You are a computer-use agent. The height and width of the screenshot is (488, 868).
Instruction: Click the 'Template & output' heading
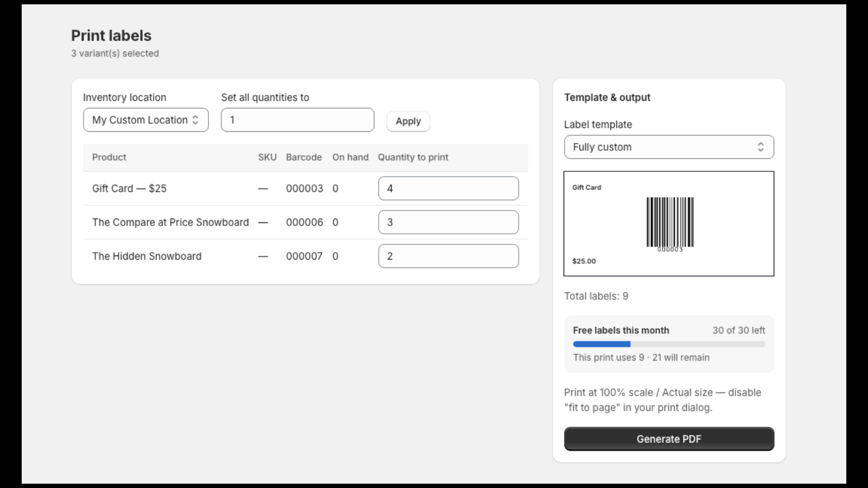click(607, 98)
